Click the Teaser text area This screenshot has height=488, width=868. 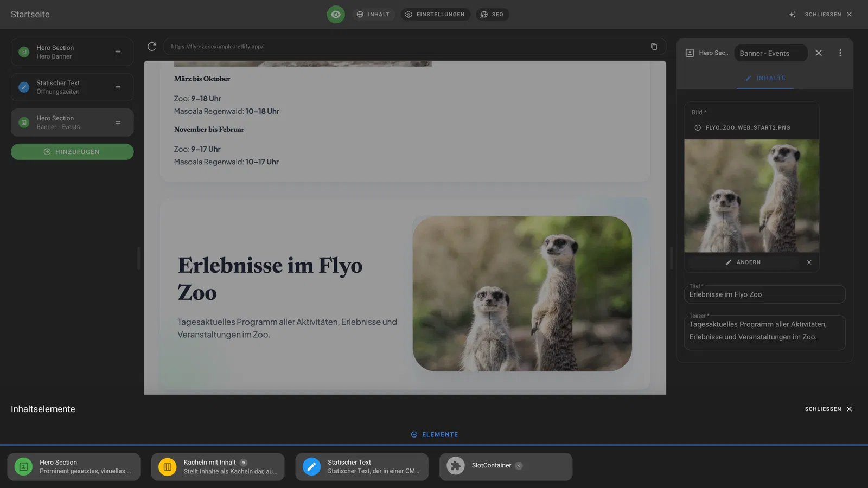point(764,332)
